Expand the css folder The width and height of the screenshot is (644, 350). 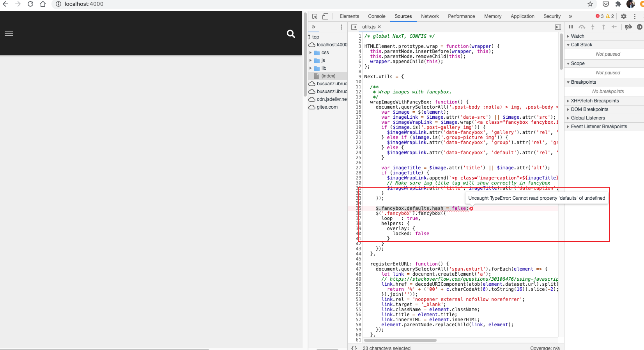(x=311, y=53)
